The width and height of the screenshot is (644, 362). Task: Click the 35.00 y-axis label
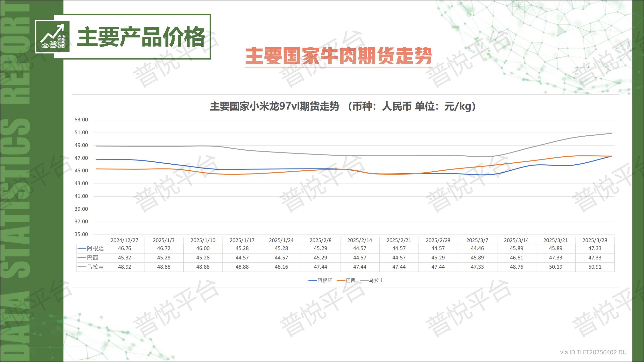click(81, 234)
